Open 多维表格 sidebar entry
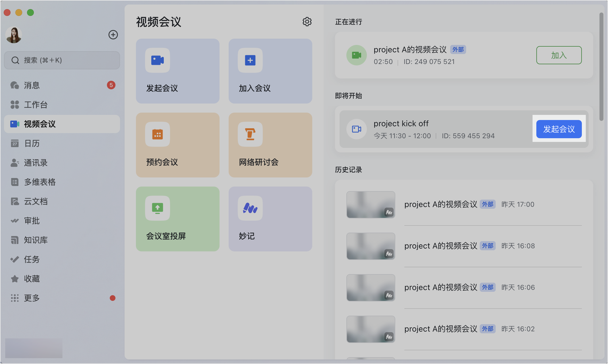 [x=62, y=182]
